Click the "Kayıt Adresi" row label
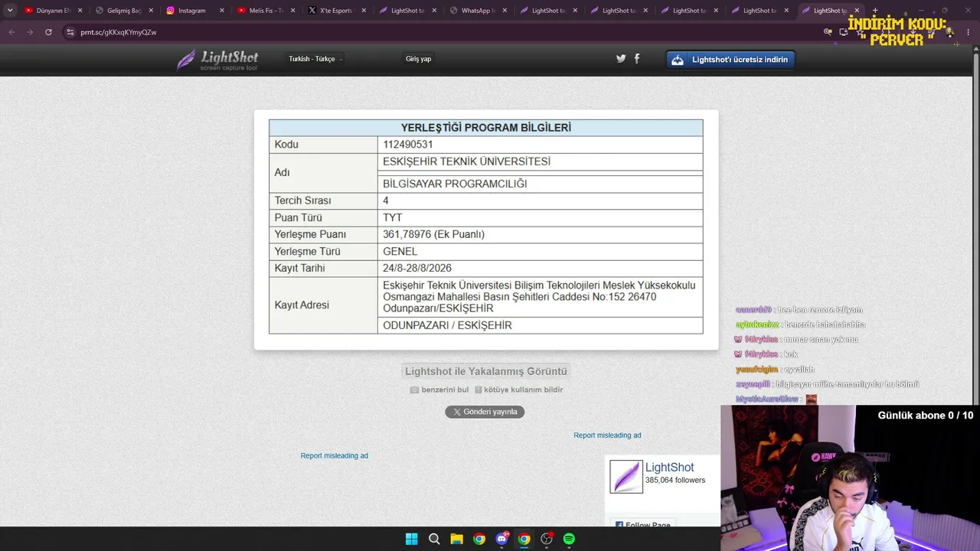Image resolution: width=980 pixels, height=551 pixels. pos(302,305)
